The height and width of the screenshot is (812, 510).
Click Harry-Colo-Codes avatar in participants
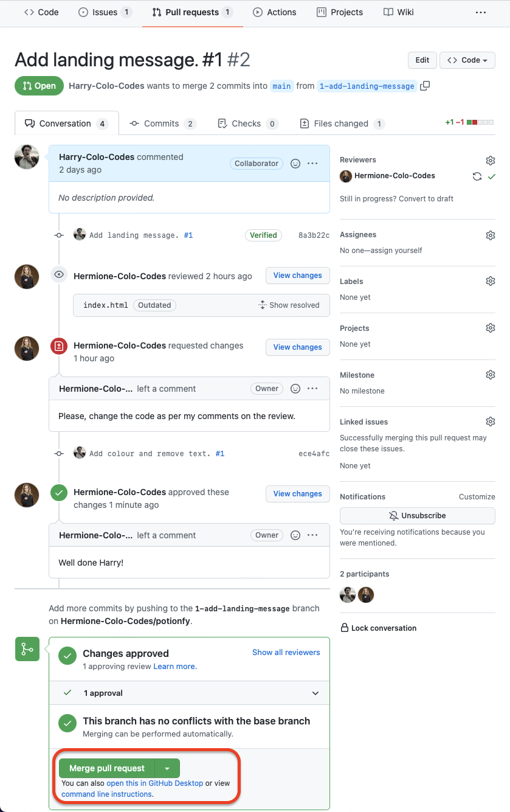click(x=348, y=595)
